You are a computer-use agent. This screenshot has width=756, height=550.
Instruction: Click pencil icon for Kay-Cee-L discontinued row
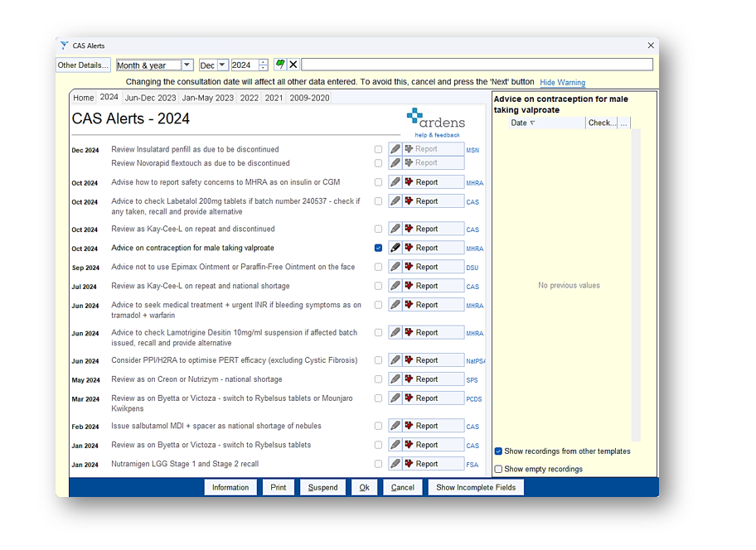tap(395, 229)
